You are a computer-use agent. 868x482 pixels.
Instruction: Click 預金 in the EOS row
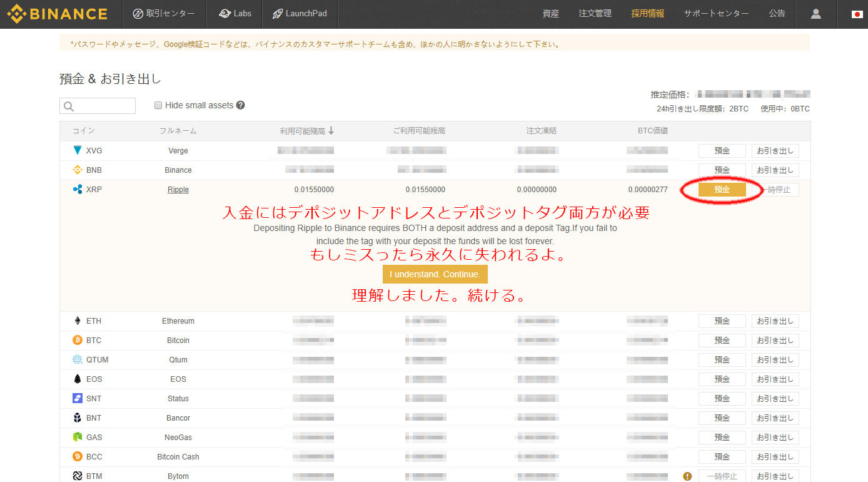tap(722, 379)
